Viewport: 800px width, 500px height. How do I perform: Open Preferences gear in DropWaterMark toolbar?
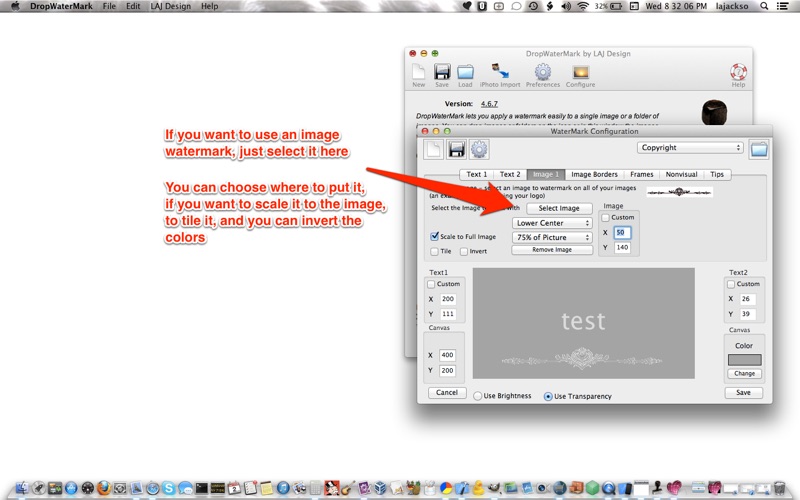(542, 76)
